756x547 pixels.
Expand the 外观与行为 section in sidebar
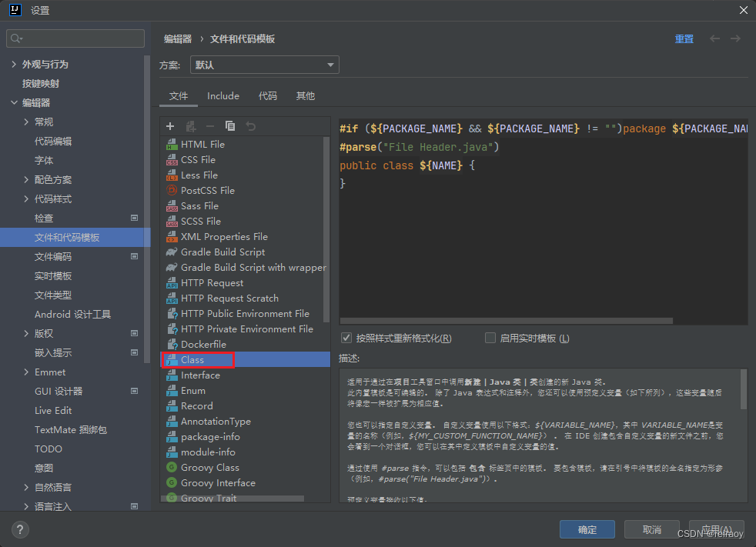[x=15, y=64]
